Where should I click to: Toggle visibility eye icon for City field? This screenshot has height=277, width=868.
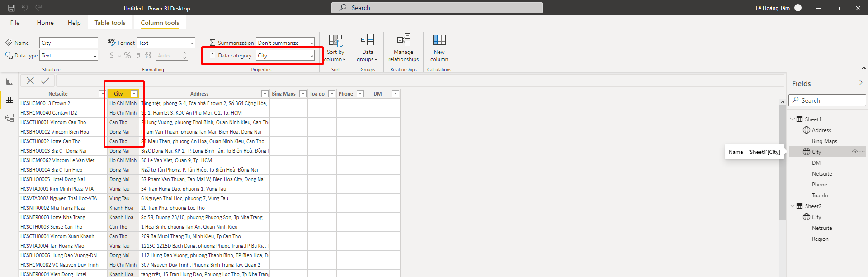pos(854,152)
